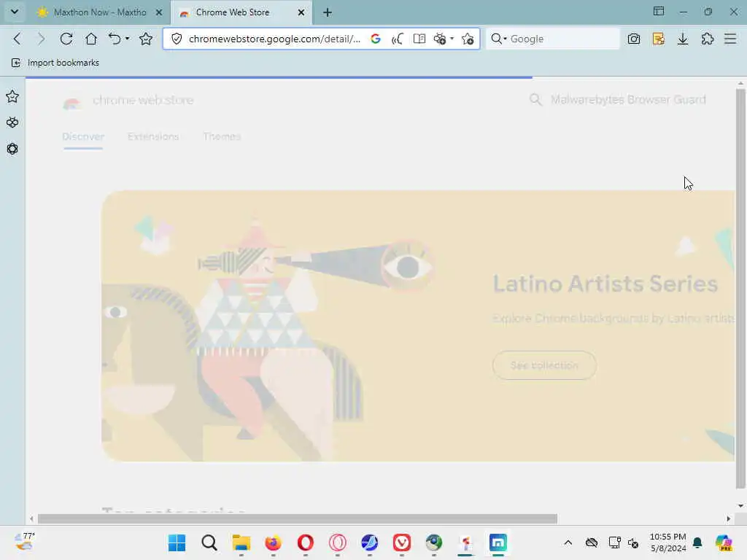Screen dimensions: 747x560
Task: Open the extensions puzzle icon
Action: [x=708, y=39]
